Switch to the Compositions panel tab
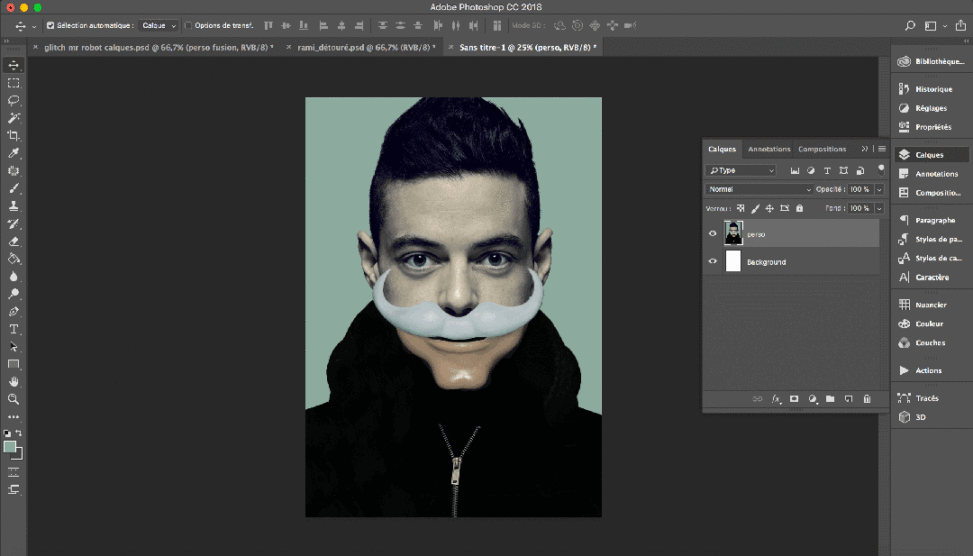Viewport: 973px width, 556px height. tap(822, 149)
